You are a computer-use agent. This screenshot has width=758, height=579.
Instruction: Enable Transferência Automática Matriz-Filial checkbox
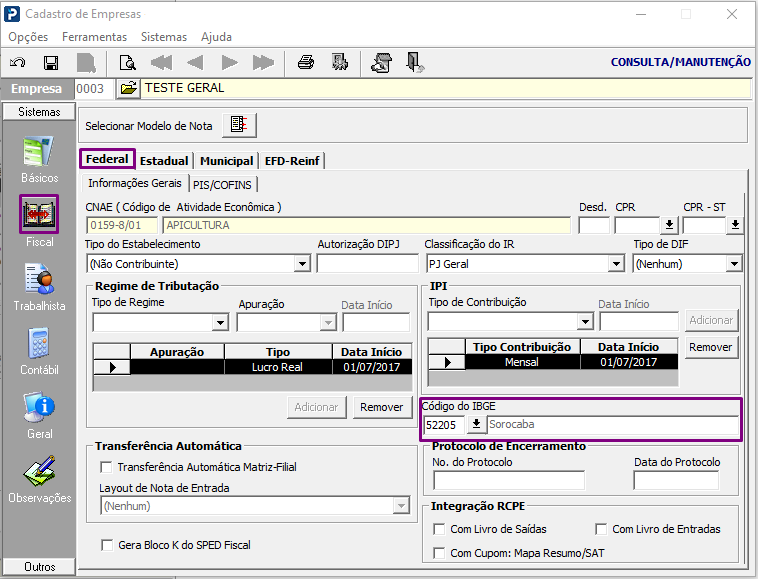tap(106, 467)
